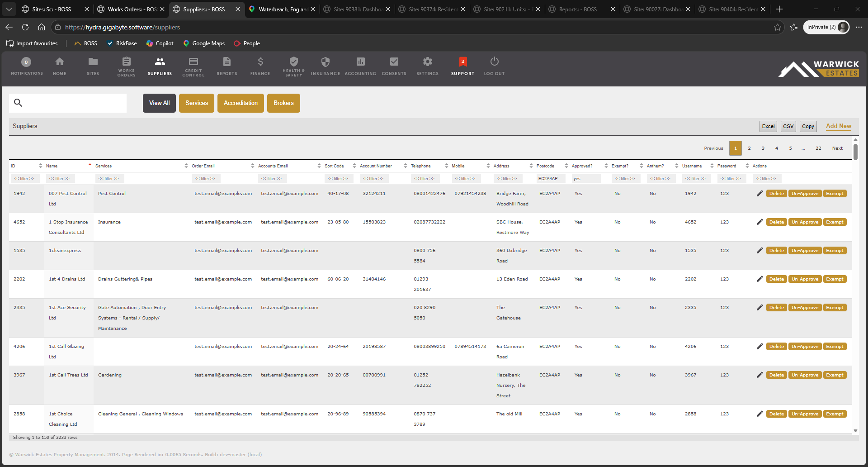Open Support with red badge icon
Screen dimensions: 868x467
tap(463, 62)
